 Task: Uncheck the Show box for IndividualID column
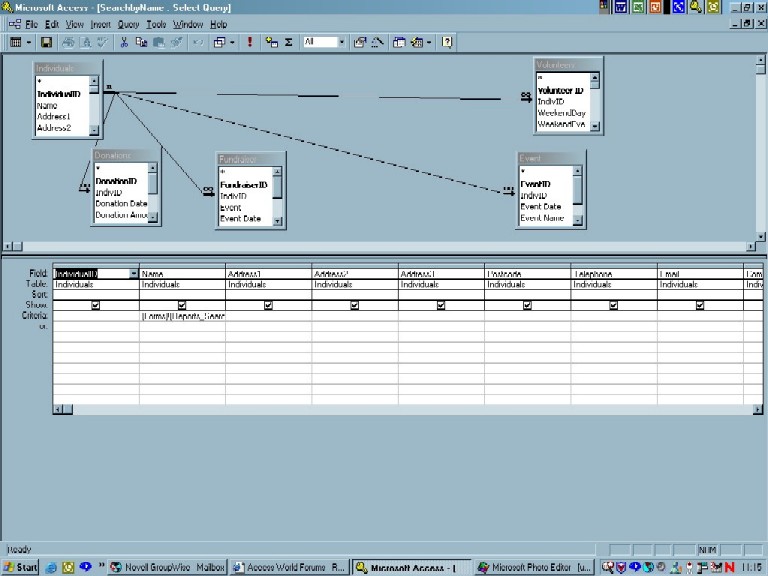pyautogui.click(x=95, y=306)
